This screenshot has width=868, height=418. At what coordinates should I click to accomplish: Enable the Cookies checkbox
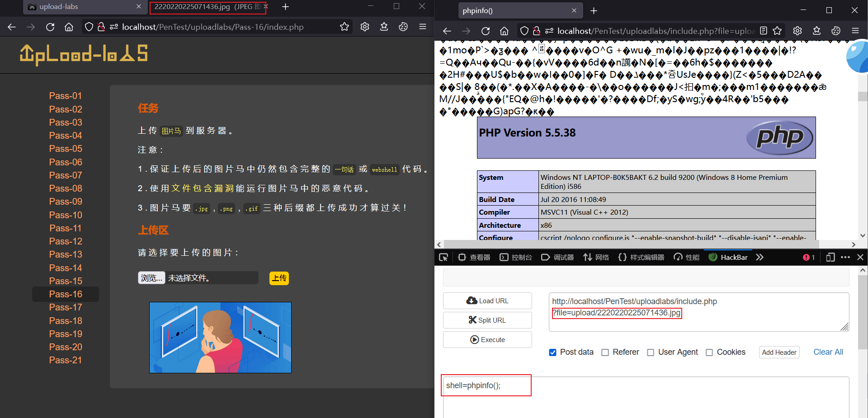[709, 352]
